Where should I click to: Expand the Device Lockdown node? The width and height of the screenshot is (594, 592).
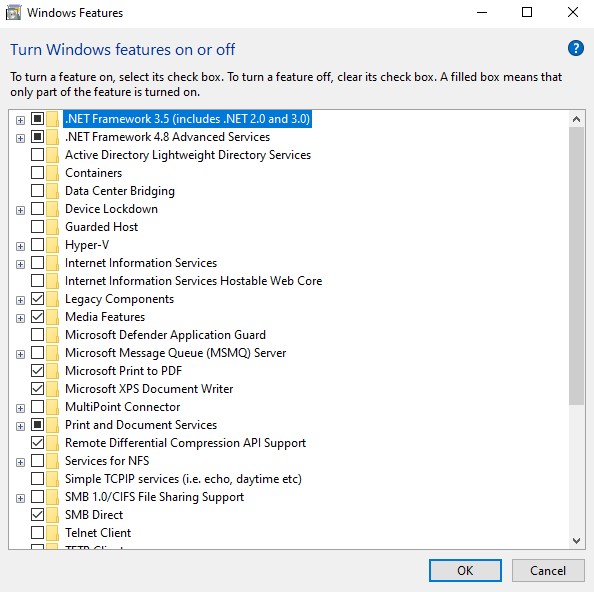[20, 210]
